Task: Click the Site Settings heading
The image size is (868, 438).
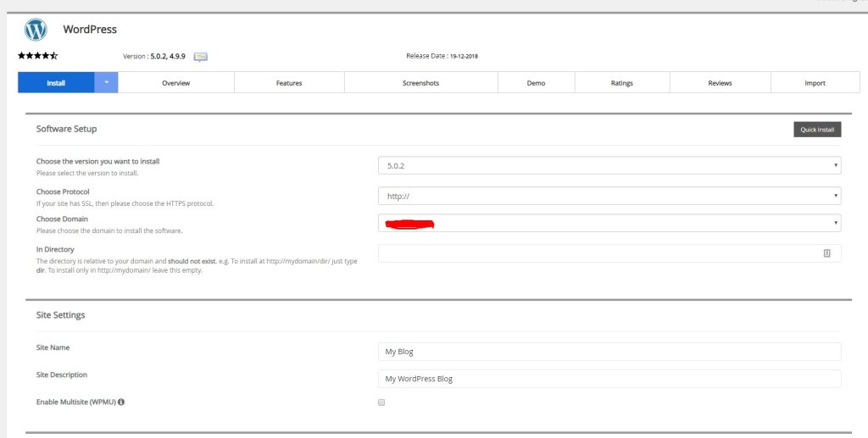Action: [x=60, y=314]
